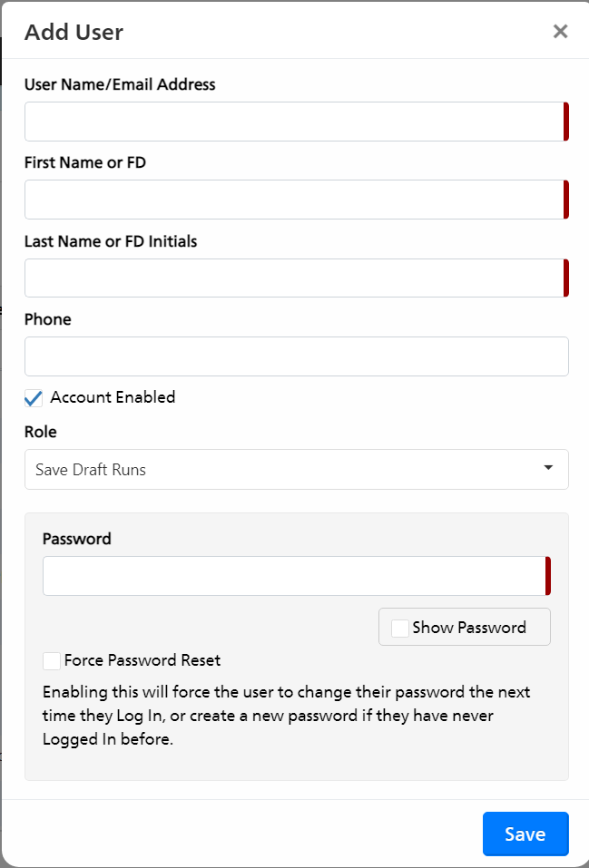The height and width of the screenshot is (868, 589).
Task: Click the User Name/Email Address label
Action: [120, 84]
